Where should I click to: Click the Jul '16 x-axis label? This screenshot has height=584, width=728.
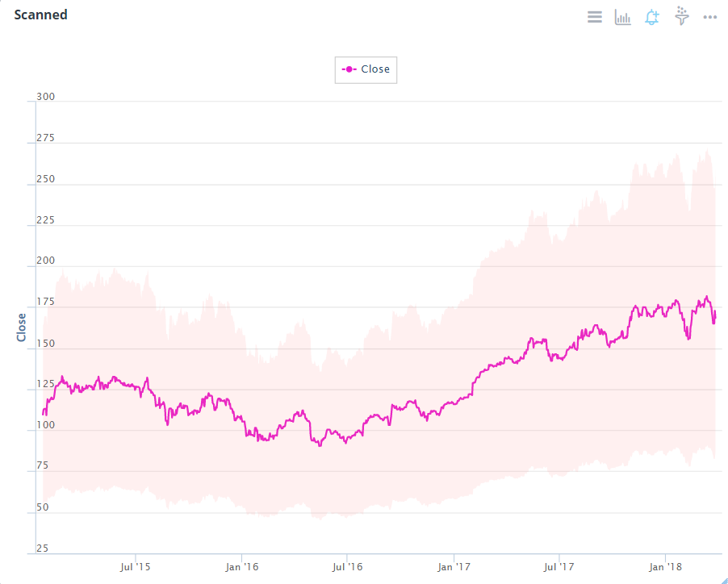[x=347, y=567]
